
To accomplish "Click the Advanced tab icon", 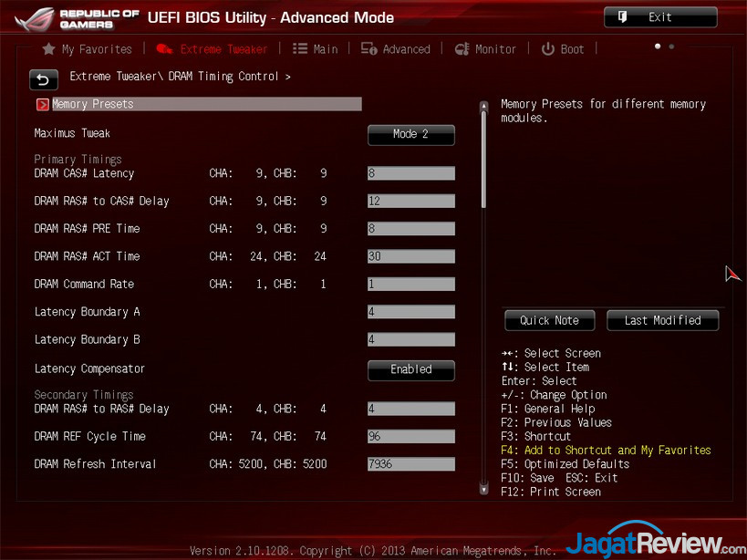I will coord(368,48).
